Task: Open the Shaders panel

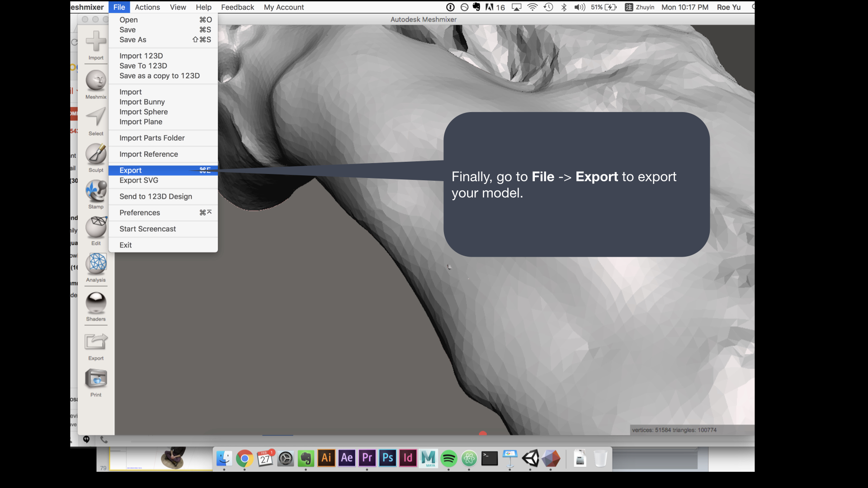Action: point(96,303)
